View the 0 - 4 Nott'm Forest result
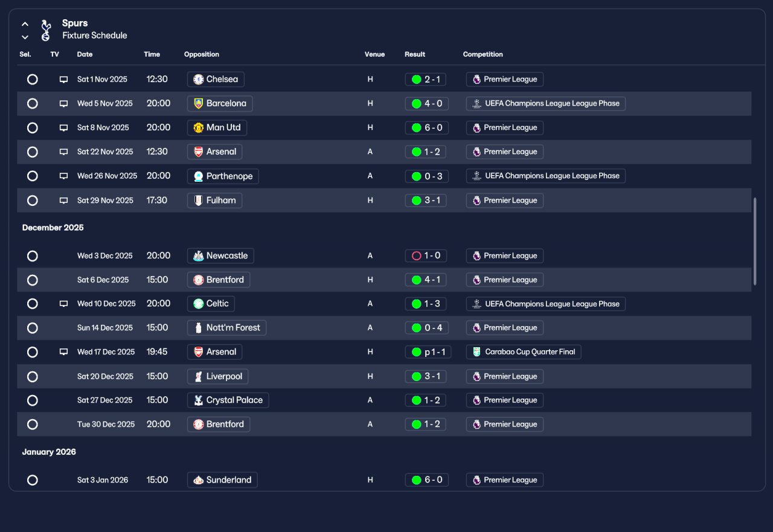 [427, 327]
